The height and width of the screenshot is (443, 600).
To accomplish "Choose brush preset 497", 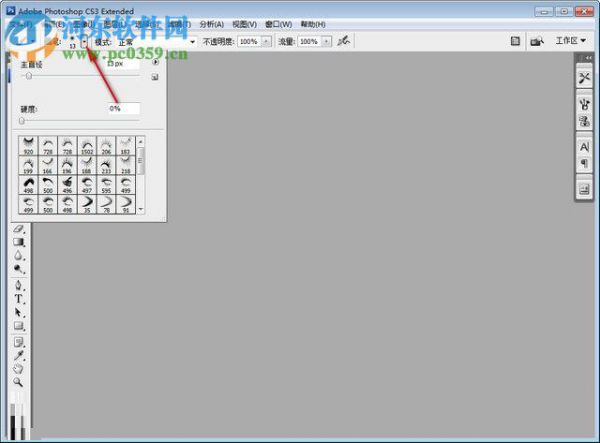I will [x=87, y=185].
